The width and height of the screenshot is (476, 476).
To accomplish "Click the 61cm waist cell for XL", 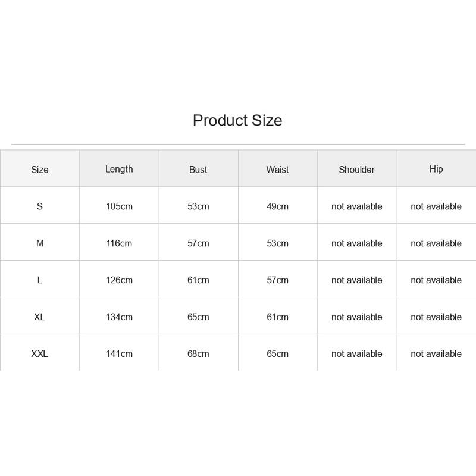I will click(277, 317).
